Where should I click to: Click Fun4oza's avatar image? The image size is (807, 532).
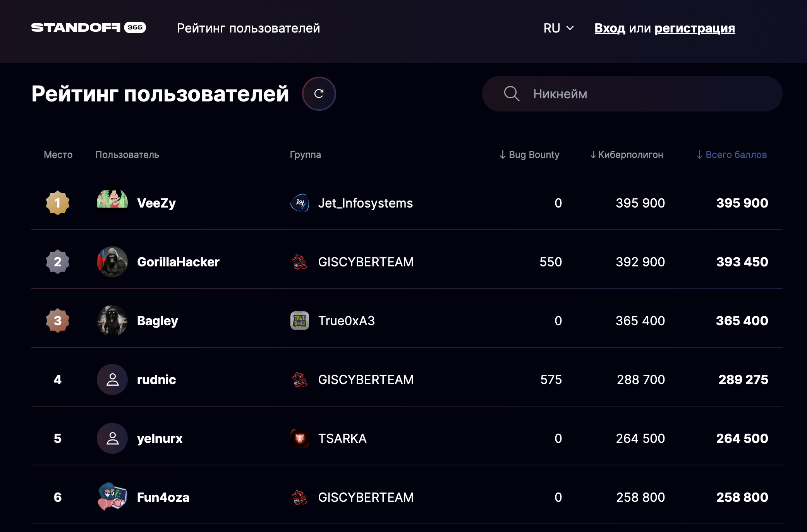point(112,497)
